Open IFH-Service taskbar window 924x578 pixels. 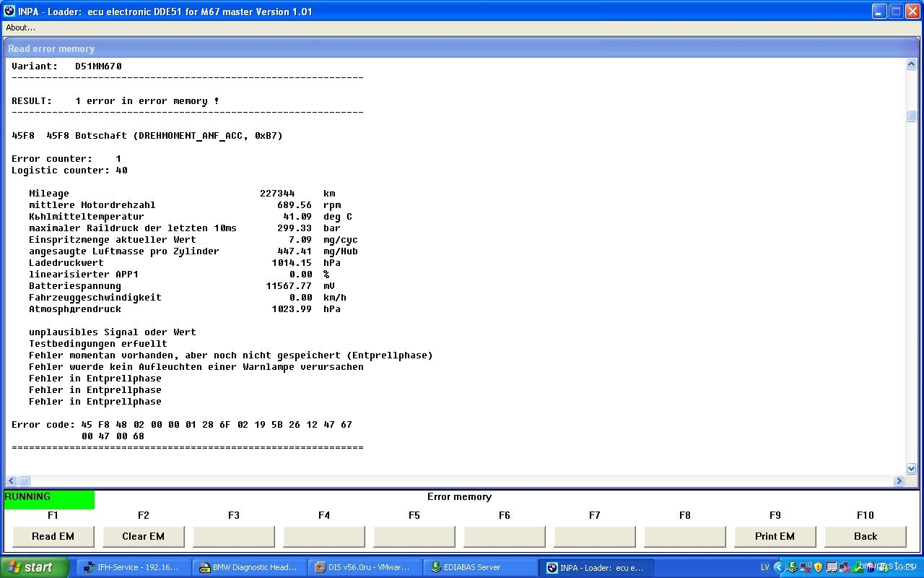(x=134, y=567)
